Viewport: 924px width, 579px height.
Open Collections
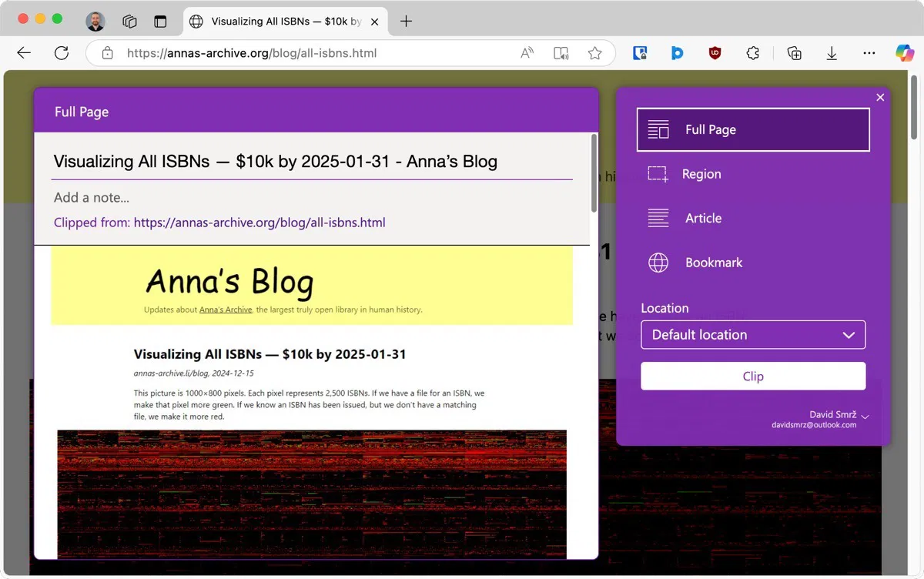point(794,53)
